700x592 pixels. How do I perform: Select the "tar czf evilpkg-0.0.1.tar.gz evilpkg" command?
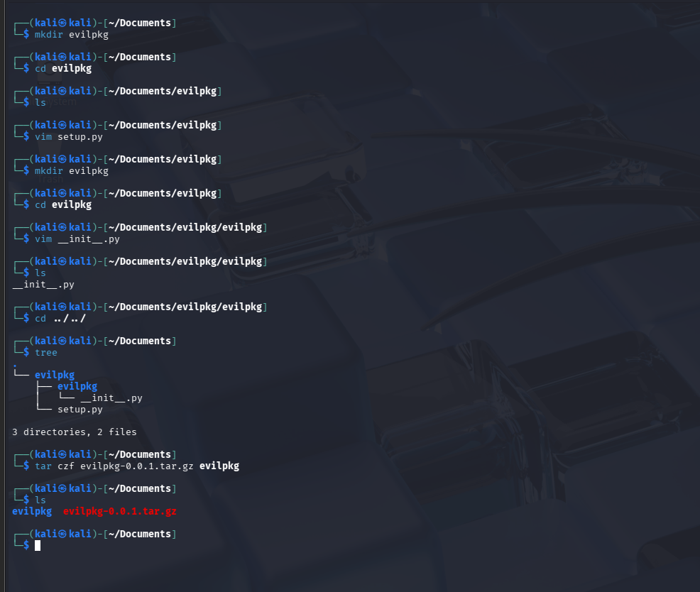click(137, 466)
